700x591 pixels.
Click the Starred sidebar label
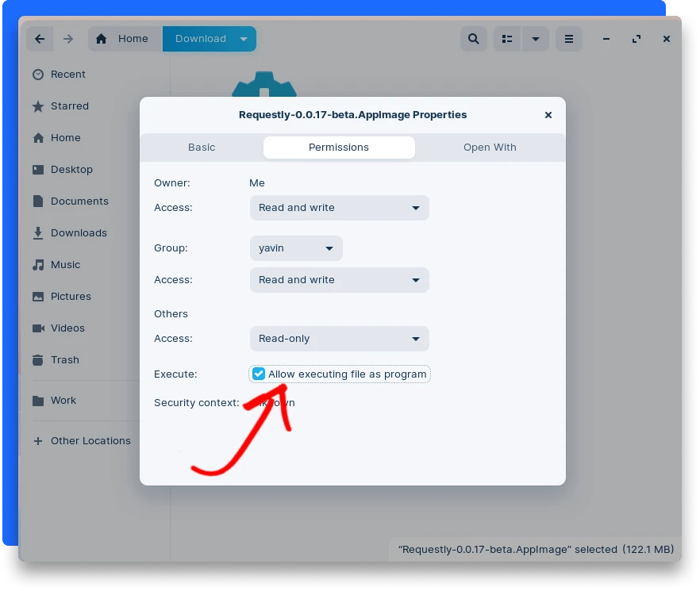(x=70, y=106)
